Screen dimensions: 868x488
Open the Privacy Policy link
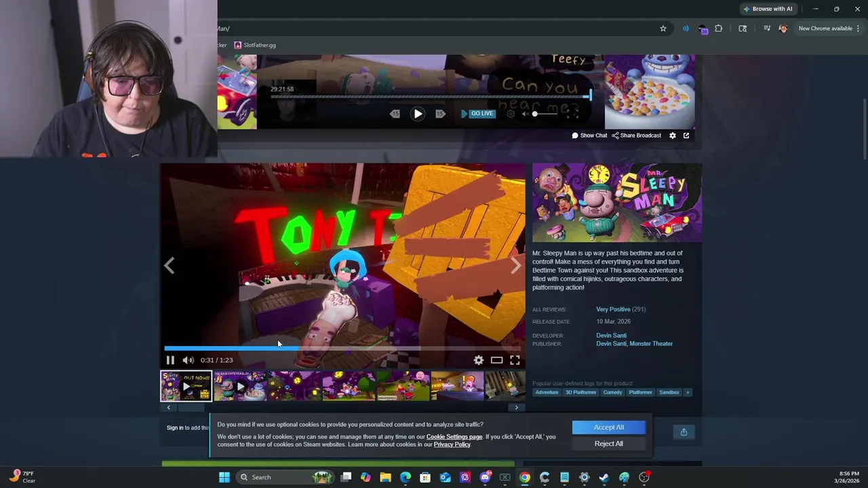pos(452,445)
